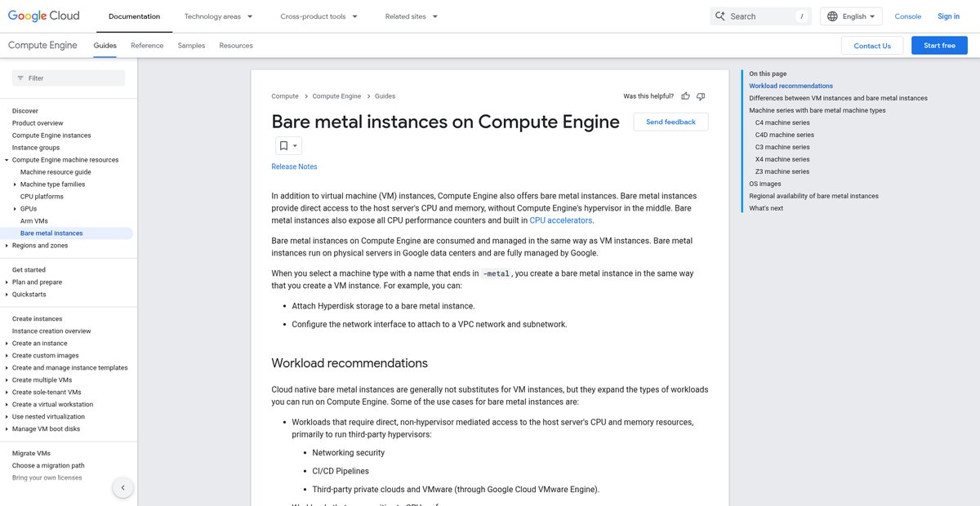Select the Documentation top tab
Screen dimensions: 980x506
coord(134,16)
